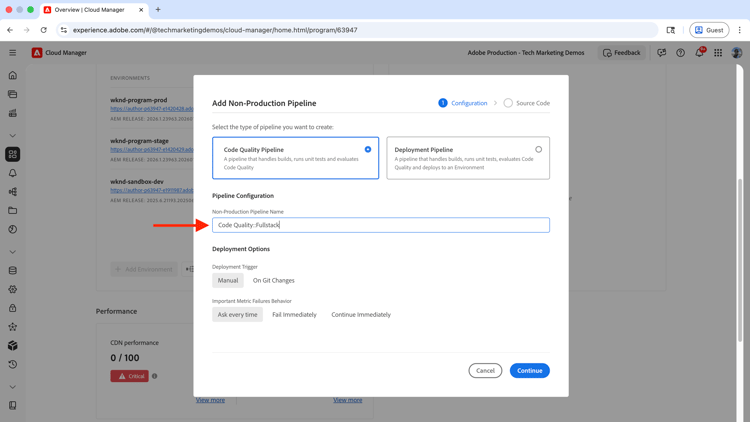Open the cube package sidebar icon
The height and width of the screenshot is (422, 750).
point(12,345)
